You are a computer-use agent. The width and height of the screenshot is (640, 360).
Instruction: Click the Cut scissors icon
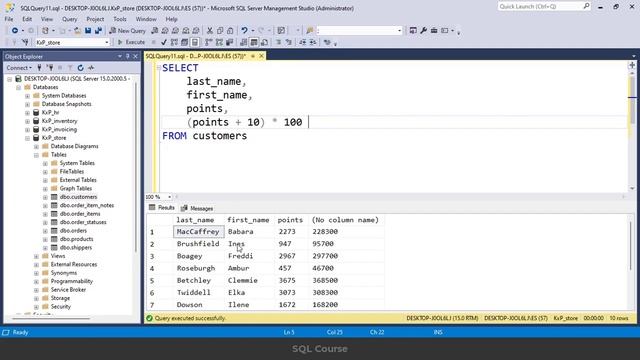tap(210, 31)
